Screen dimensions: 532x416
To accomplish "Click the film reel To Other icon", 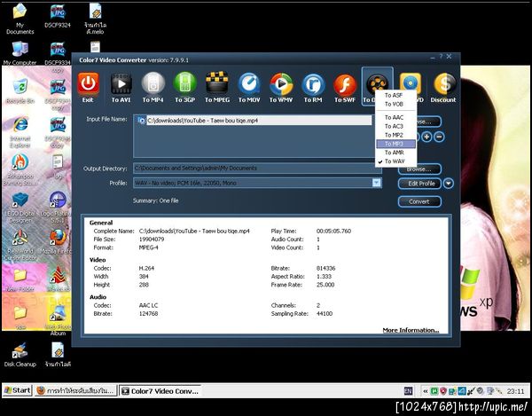I will pos(377,83).
